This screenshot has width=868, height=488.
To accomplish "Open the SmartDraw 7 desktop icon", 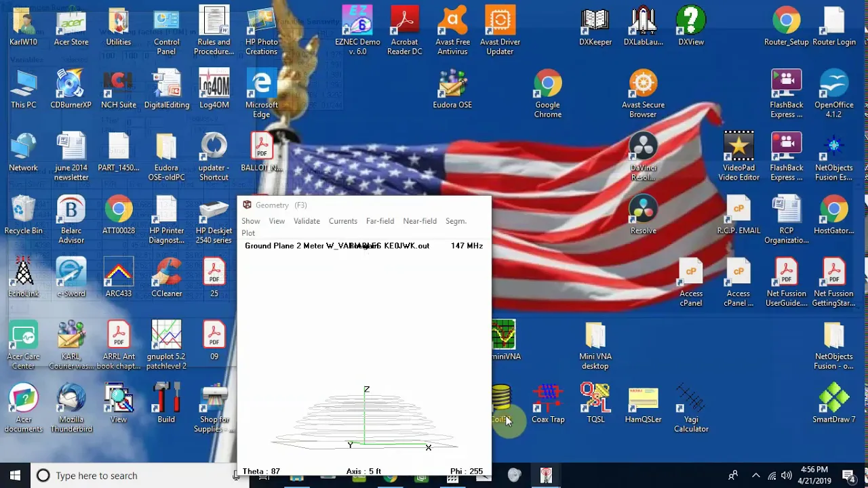I will [x=834, y=403].
